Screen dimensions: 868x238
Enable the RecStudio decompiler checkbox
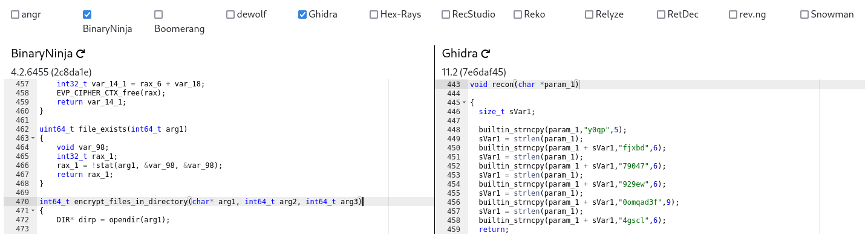tap(446, 14)
